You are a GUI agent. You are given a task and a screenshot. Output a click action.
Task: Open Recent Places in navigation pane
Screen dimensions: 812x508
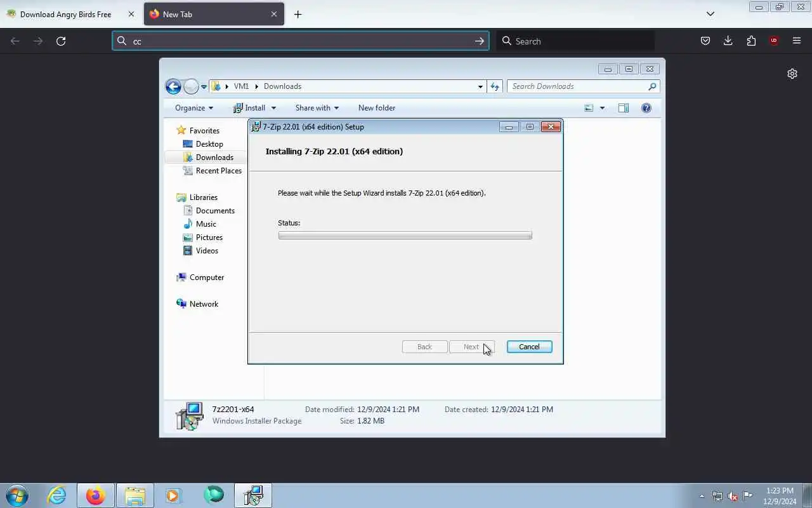click(x=219, y=171)
